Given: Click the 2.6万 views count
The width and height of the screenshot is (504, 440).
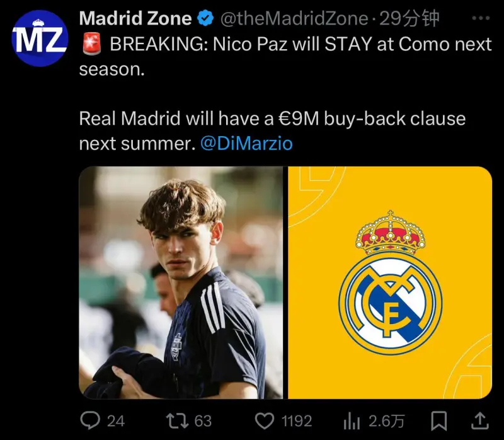Looking at the screenshot, I should (x=386, y=421).
